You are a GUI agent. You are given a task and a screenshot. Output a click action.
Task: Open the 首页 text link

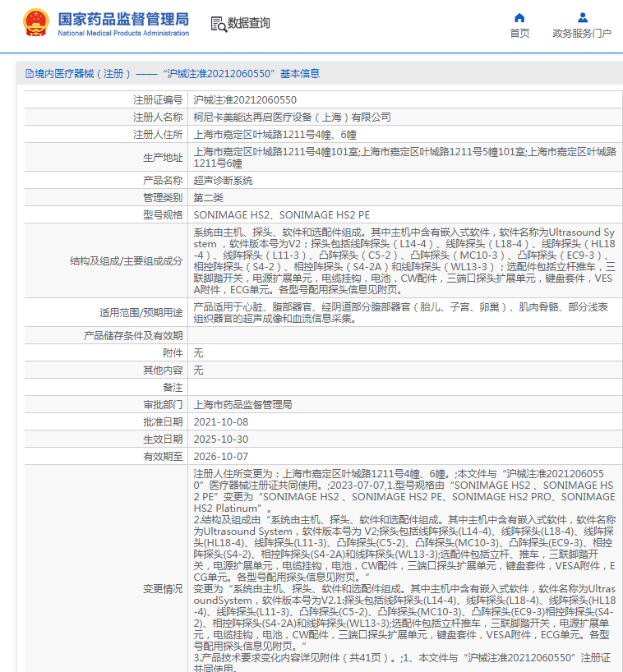(x=519, y=34)
